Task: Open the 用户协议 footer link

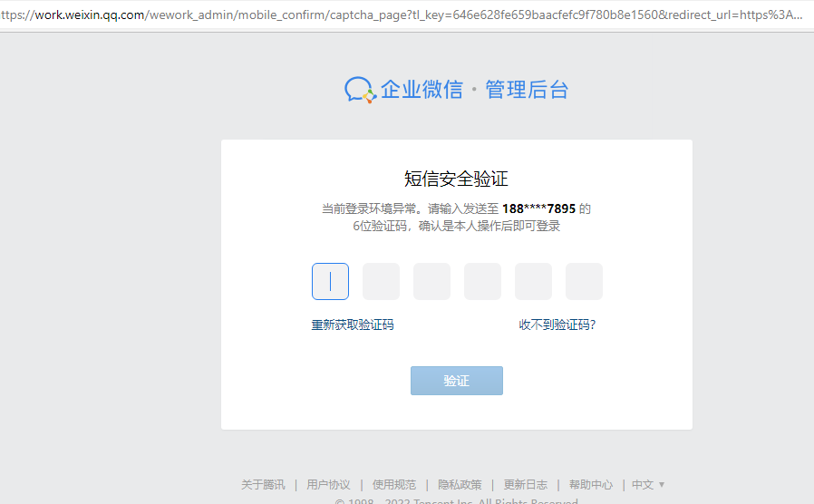Action: 328,485
